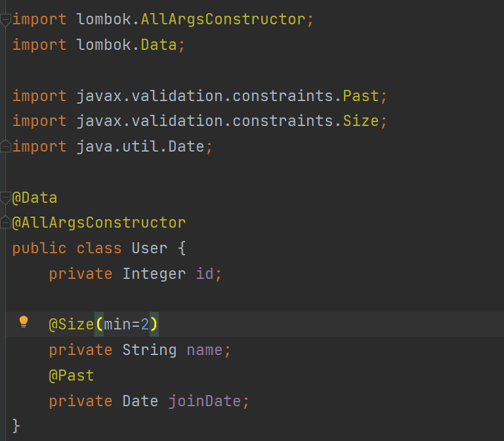Toggle fold marker next to @Data annotation

(5, 198)
